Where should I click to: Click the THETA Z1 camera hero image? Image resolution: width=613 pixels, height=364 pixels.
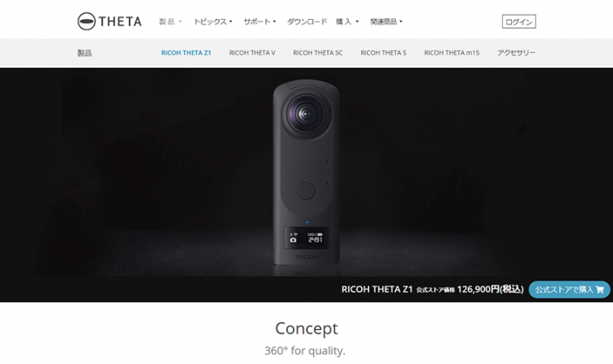(x=306, y=173)
